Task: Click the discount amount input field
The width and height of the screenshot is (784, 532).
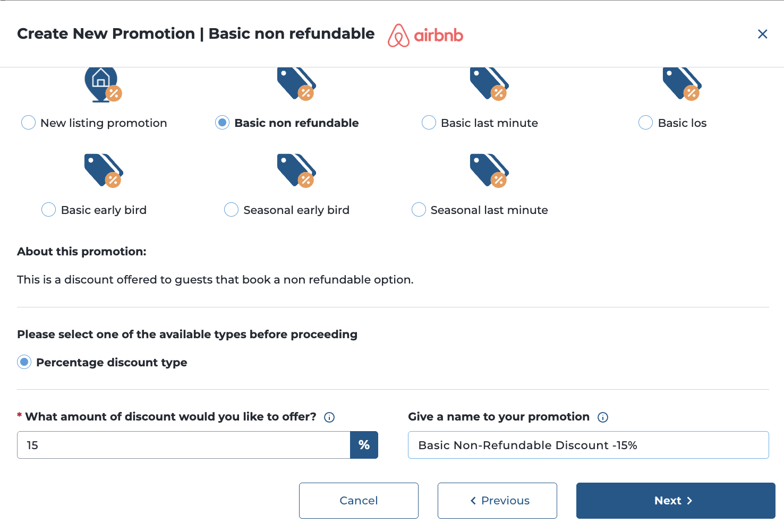Action: point(184,445)
